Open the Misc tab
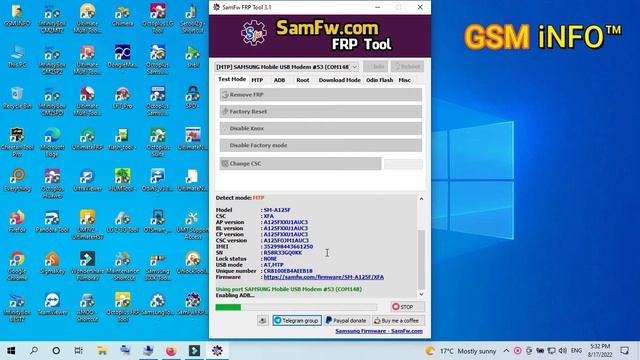This screenshot has width=640, height=360. point(404,80)
